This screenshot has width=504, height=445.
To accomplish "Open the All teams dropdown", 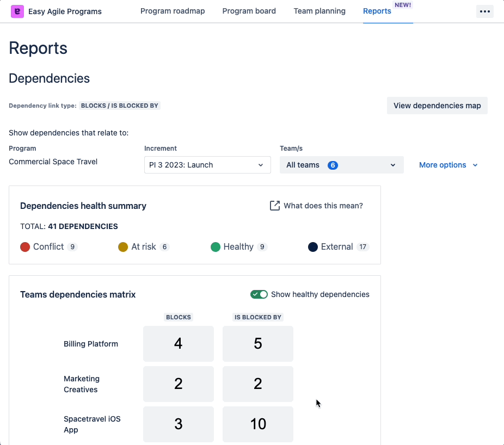I will coord(341,164).
